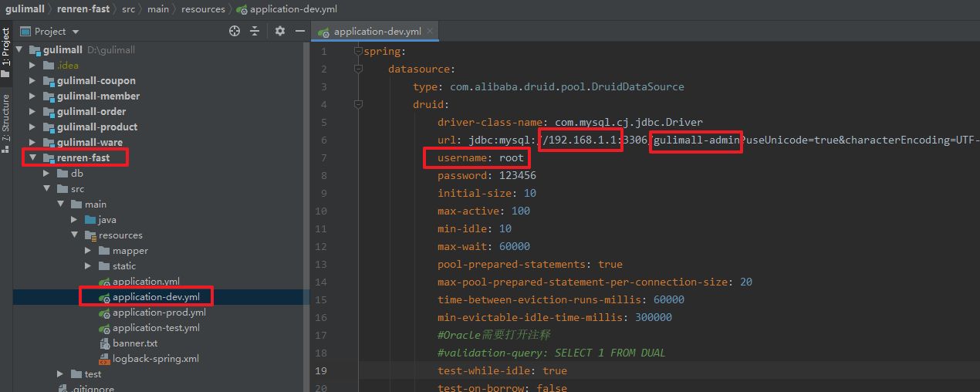The image size is (980, 392).
Task: Open the Structure side tool tab
Action: click(5, 122)
